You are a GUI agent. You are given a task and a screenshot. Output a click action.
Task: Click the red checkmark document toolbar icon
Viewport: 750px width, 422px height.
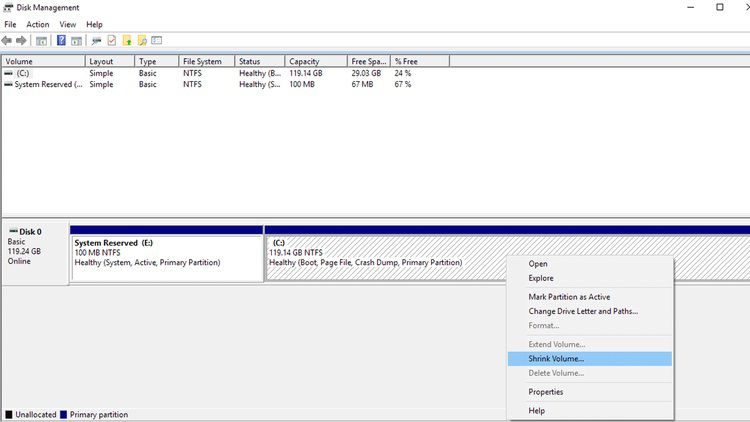[x=112, y=40]
